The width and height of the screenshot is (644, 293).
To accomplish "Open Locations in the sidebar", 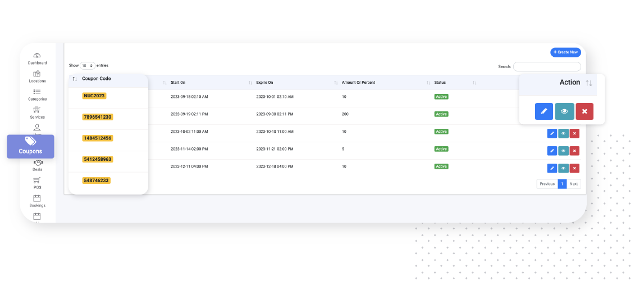I will pos(37,76).
